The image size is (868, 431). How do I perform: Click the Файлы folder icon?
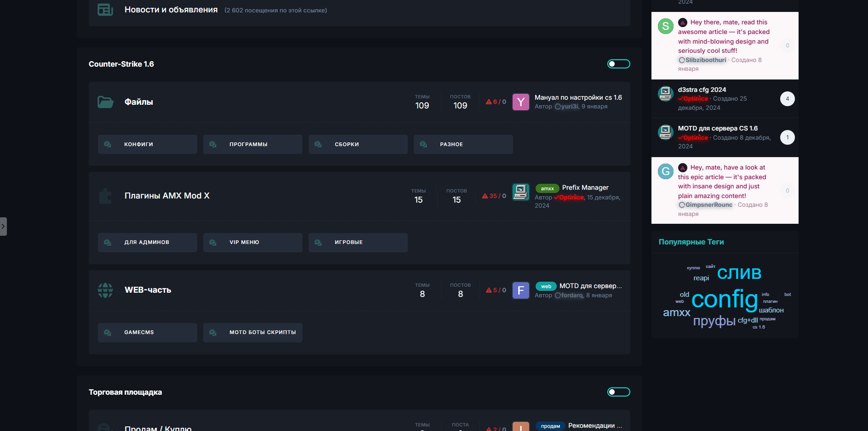(105, 102)
